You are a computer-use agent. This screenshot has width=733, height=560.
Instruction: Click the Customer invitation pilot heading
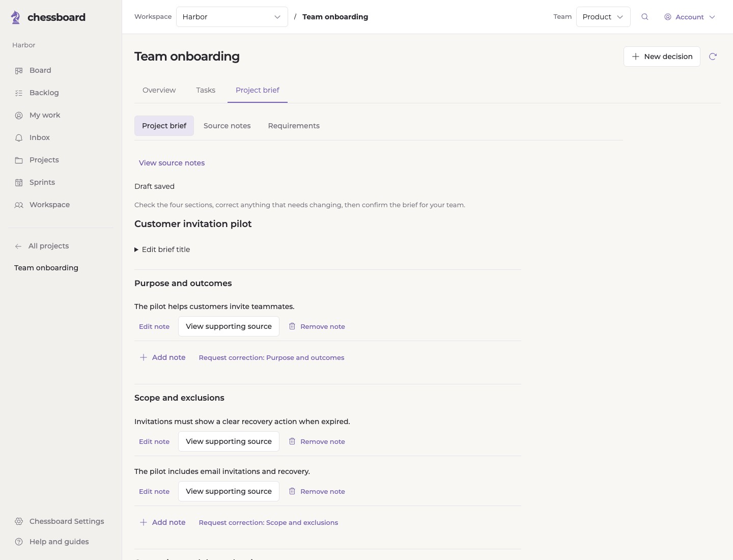pyautogui.click(x=193, y=224)
